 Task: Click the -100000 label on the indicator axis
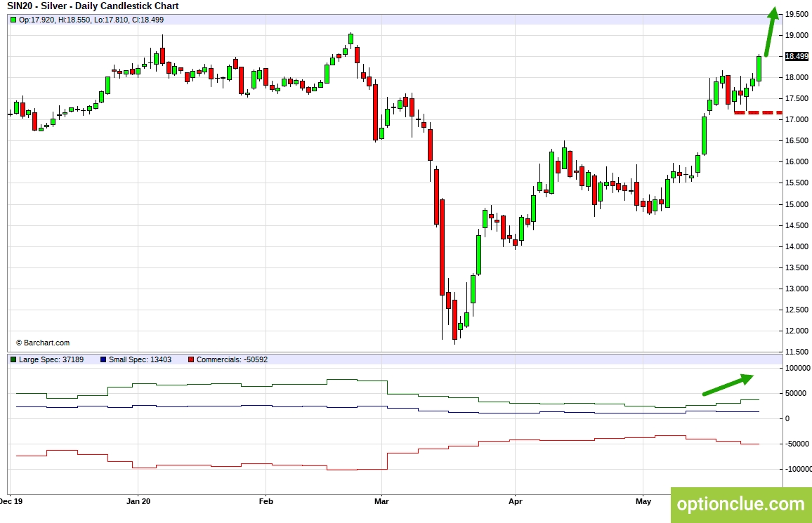point(796,469)
